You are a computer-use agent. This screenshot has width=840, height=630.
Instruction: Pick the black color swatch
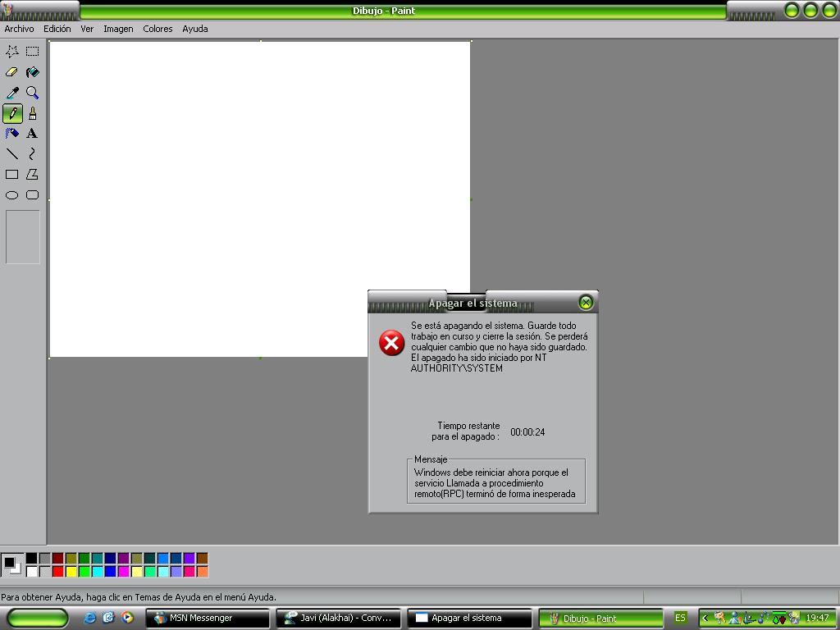pos(32,559)
